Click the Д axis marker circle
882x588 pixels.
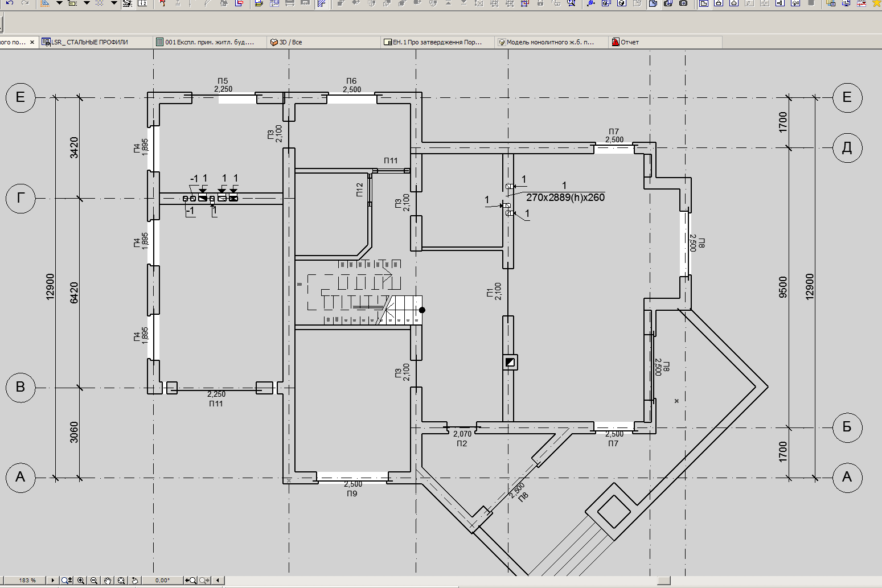(x=847, y=148)
